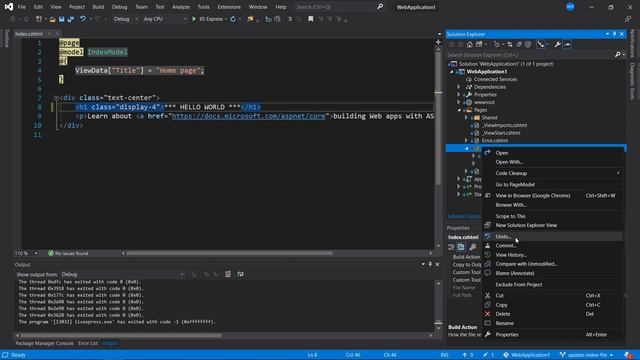The width and height of the screenshot is (640, 360).
Task: Open the Analyze menu in the menu bar
Action: [181, 7]
